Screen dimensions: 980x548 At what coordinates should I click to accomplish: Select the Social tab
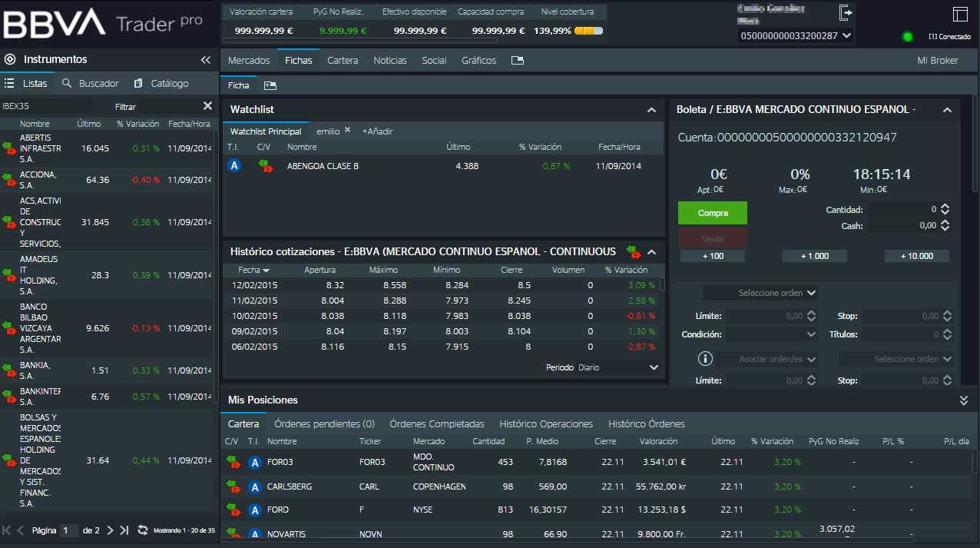(434, 61)
